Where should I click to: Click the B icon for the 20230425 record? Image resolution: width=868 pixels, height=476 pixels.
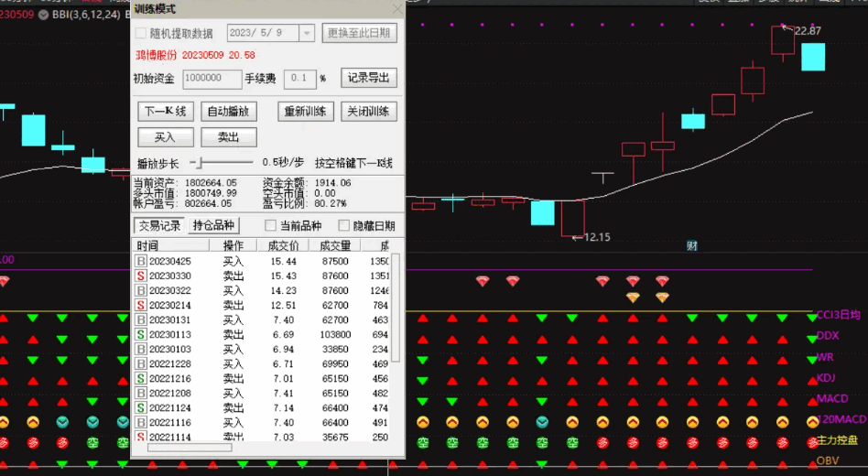[141, 261]
